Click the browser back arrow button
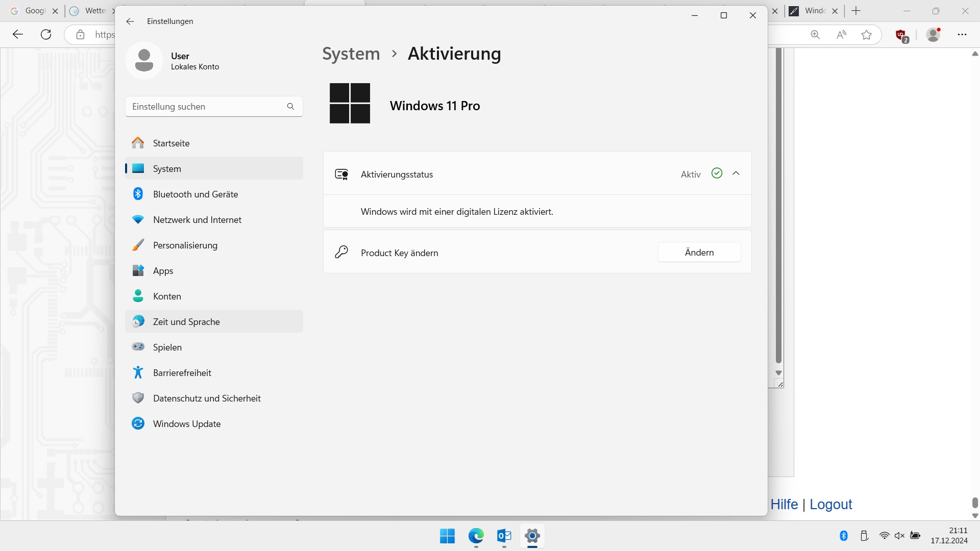 coord(18,35)
